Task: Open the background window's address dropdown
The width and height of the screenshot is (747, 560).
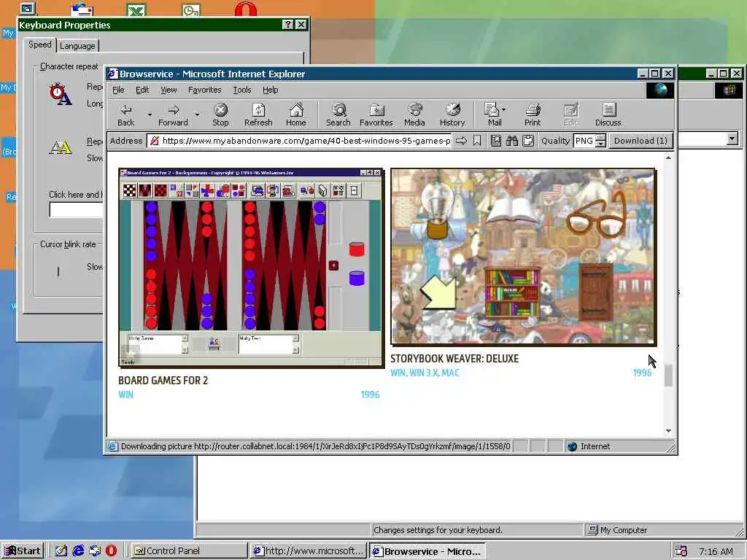Action: point(732,139)
